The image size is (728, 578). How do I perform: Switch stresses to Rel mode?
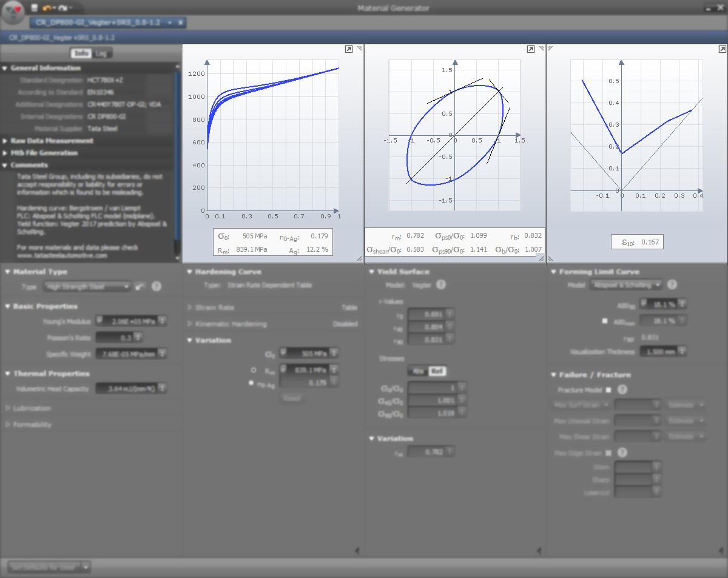437,371
